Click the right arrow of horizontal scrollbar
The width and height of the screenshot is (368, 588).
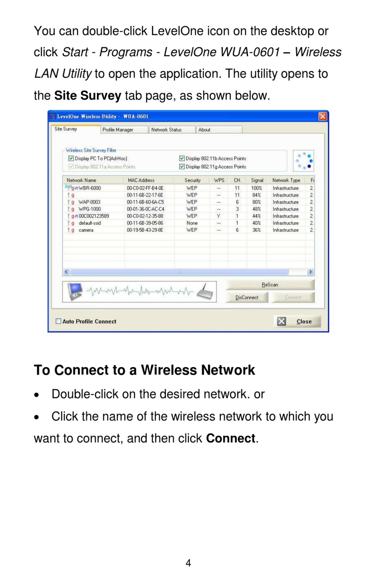click(x=310, y=272)
